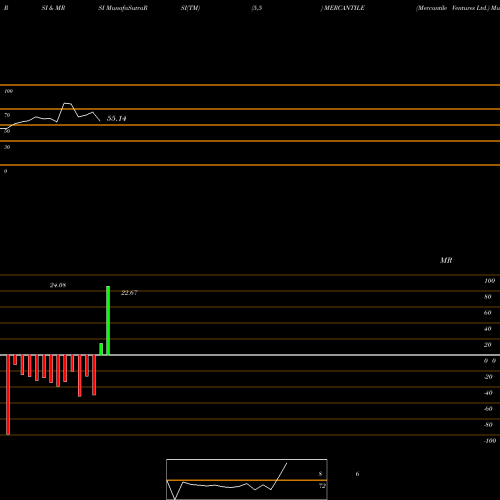Screen dimensions: 500x500
Task: Click the 55.14 RSI value label
Action: pyautogui.click(x=116, y=118)
